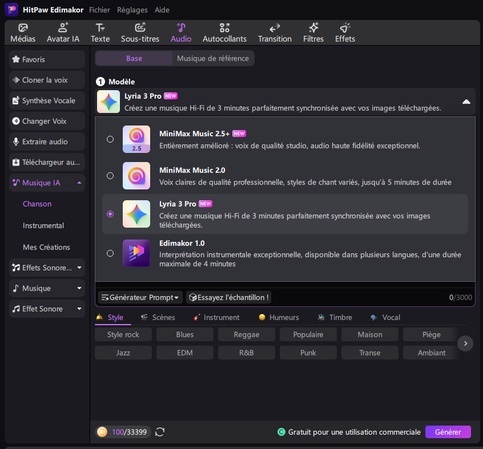Screen dimensions: 483x449
Task: Add the Style rock tag
Action: [123, 335]
